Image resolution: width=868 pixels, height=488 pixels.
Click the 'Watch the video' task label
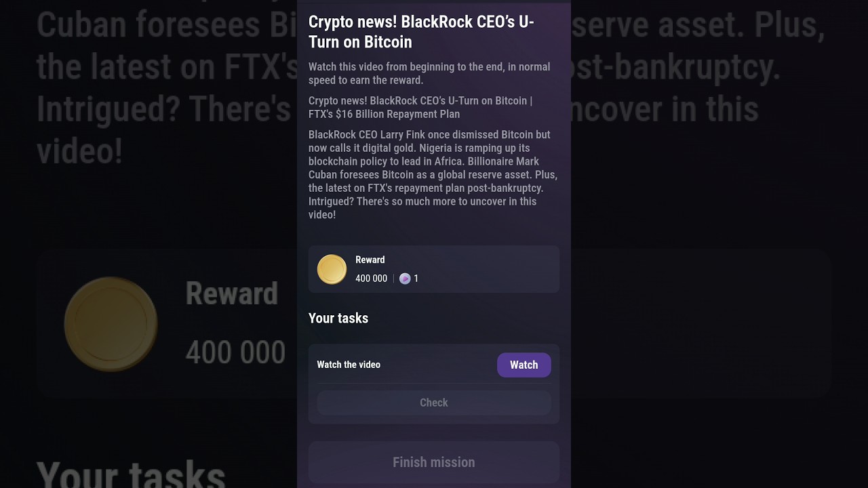[x=349, y=365]
